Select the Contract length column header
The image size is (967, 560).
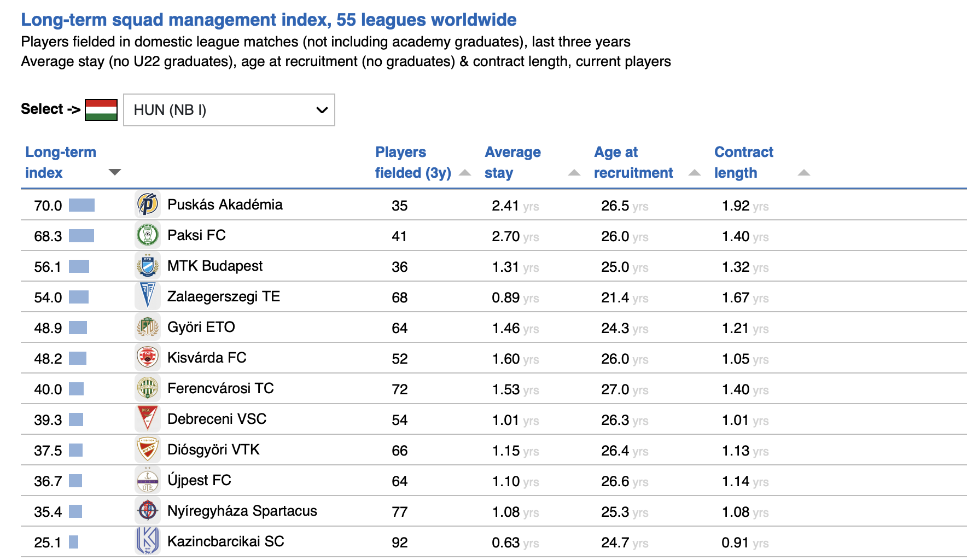743,162
